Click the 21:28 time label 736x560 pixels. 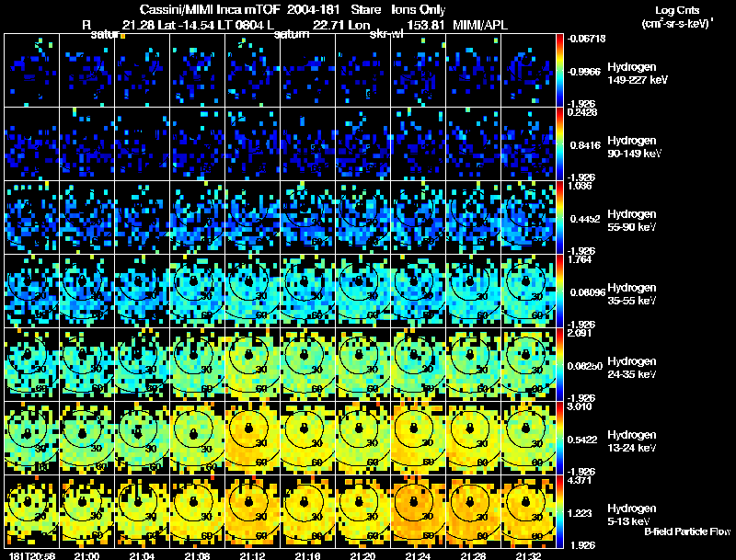pos(473,556)
